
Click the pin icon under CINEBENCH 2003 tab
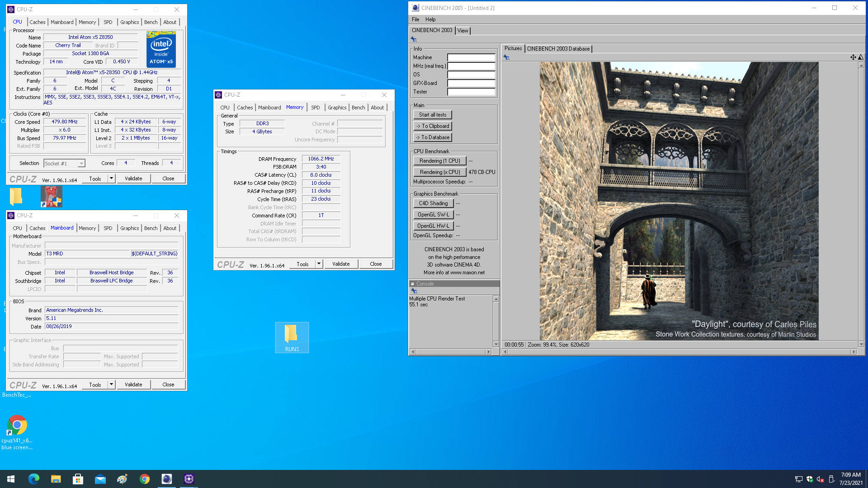414,39
